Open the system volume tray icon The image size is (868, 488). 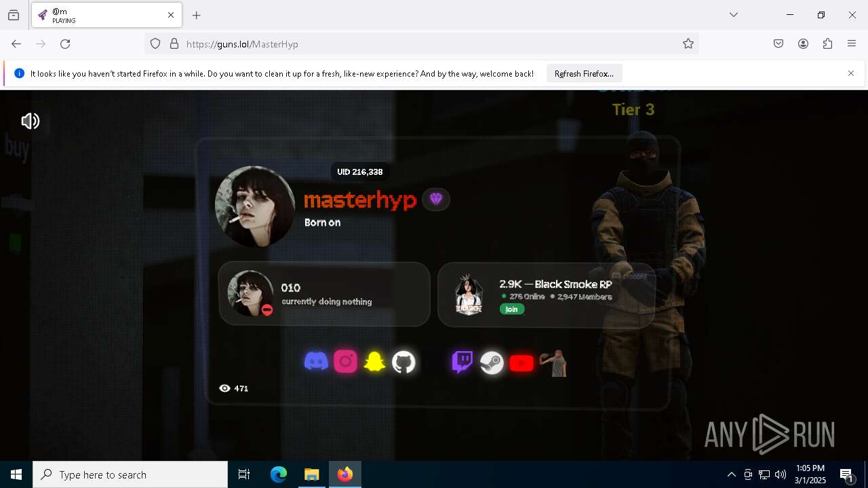coord(781,474)
